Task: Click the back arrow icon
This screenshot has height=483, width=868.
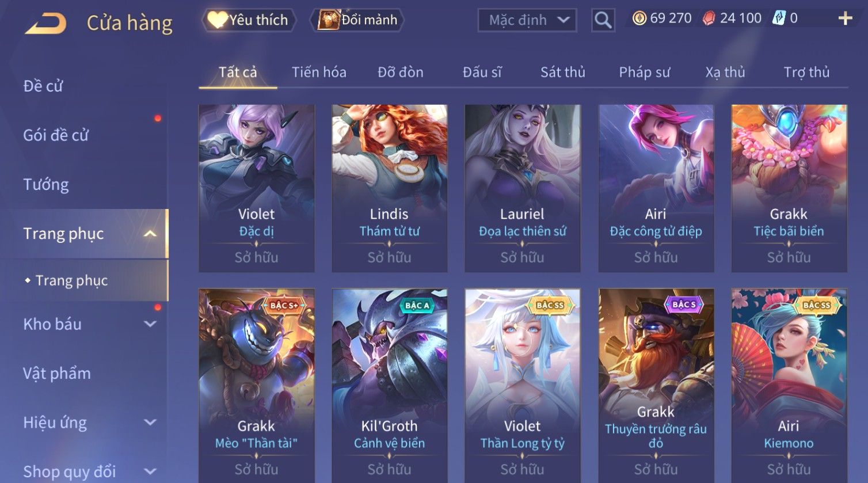Action: [x=45, y=23]
